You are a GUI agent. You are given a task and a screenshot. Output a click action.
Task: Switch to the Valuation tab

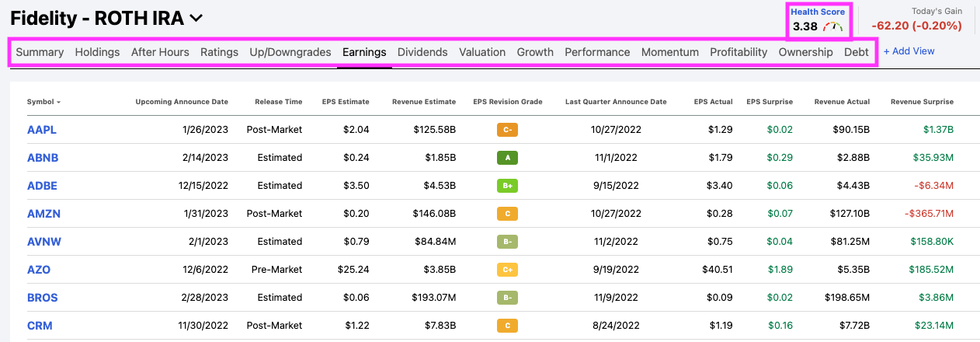pyautogui.click(x=482, y=52)
